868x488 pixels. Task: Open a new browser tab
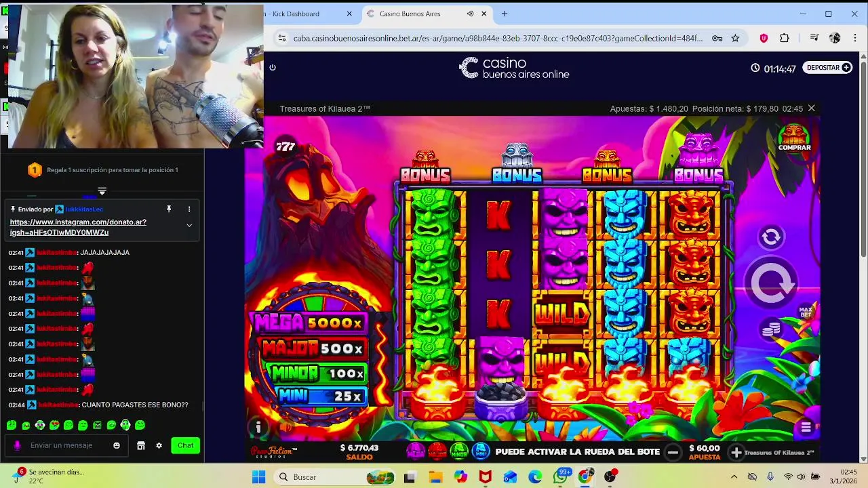[504, 14]
